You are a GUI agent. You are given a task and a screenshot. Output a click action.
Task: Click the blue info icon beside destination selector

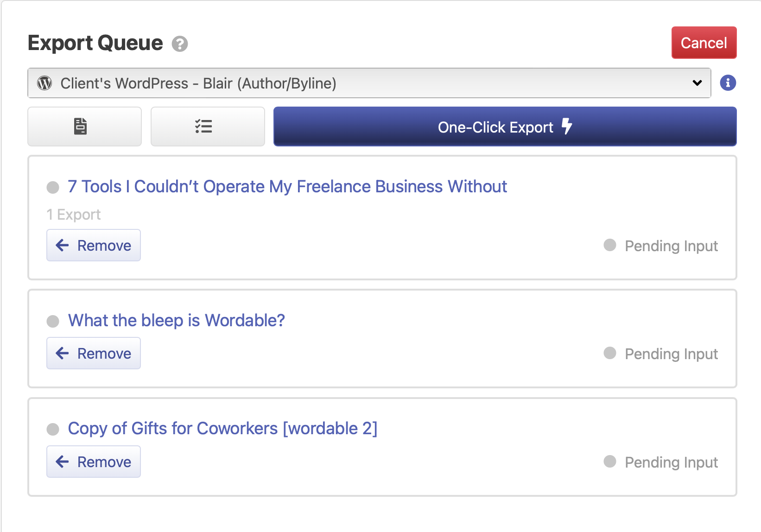coord(728,83)
